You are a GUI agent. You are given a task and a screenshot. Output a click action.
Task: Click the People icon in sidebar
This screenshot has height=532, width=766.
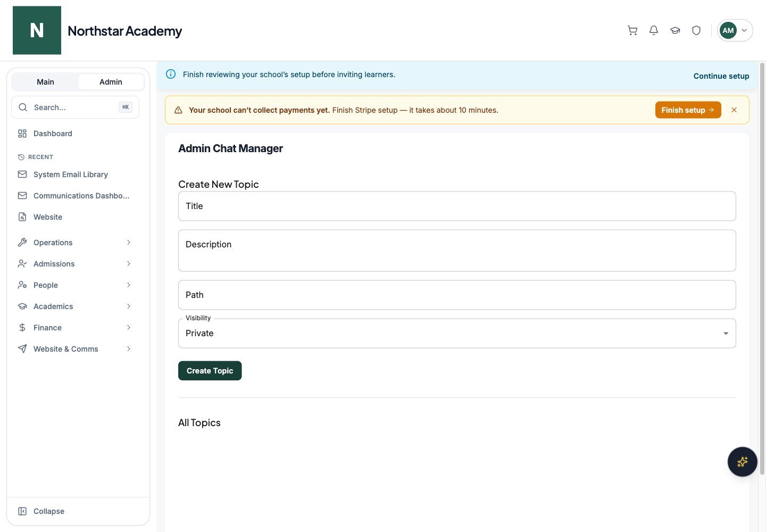(x=22, y=285)
